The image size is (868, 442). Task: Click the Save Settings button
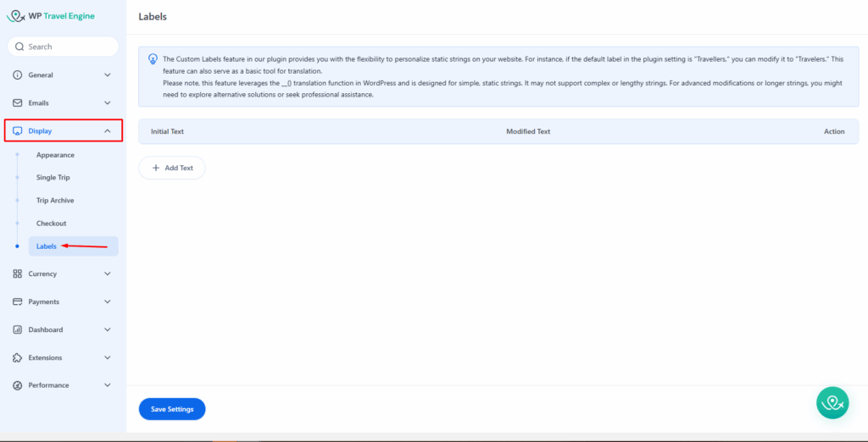pos(172,409)
